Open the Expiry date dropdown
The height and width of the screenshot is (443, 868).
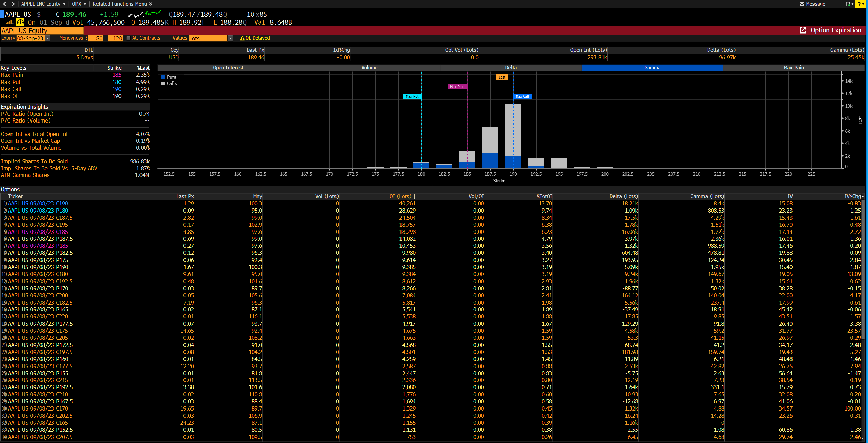coord(48,38)
